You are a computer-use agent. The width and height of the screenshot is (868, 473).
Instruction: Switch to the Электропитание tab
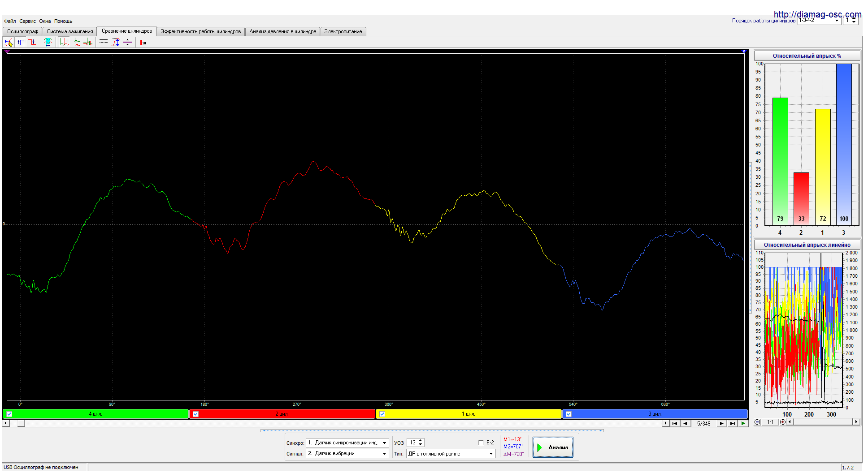343,31
